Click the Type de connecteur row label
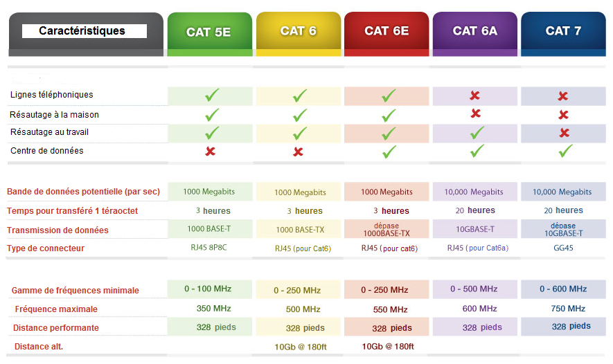 [46, 248]
